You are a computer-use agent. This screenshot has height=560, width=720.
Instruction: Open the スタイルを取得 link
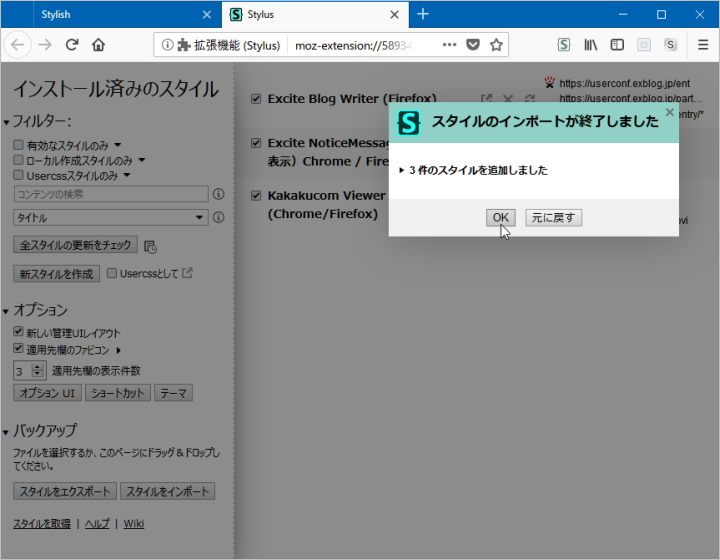(x=42, y=524)
